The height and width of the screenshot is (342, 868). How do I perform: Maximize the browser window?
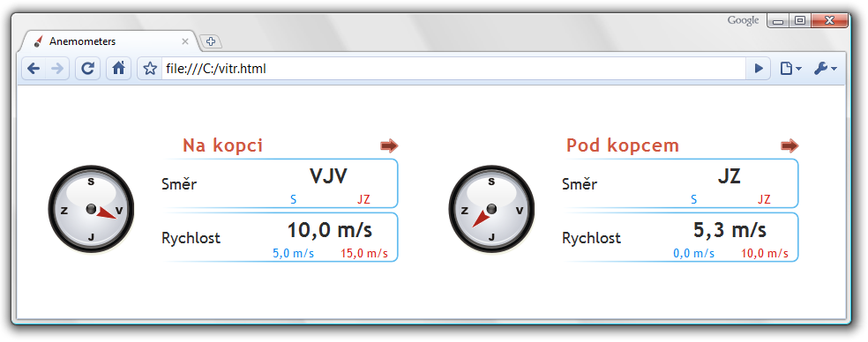point(799,20)
